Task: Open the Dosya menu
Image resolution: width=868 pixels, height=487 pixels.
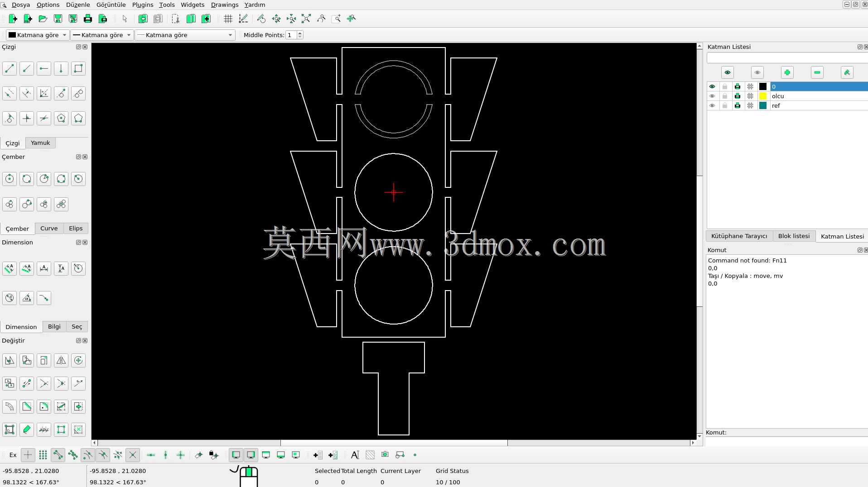Action: (21, 5)
